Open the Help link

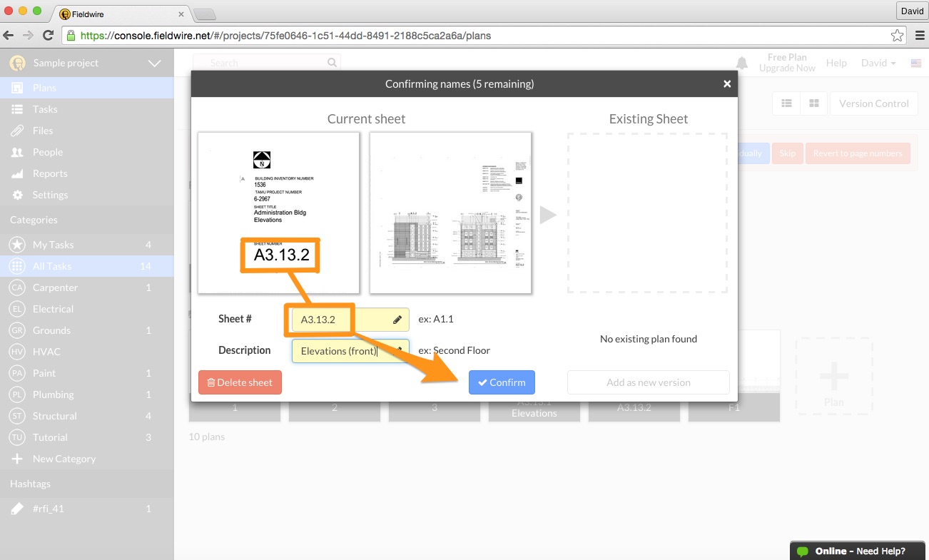836,63
